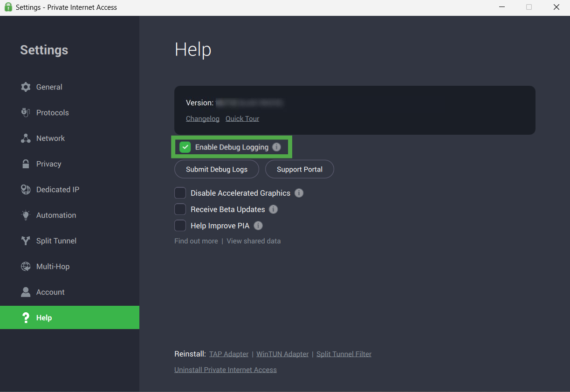The height and width of the screenshot is (392, 570).
Task: Select Split Tunnel in the sidebar
Action: coord(69,241)
